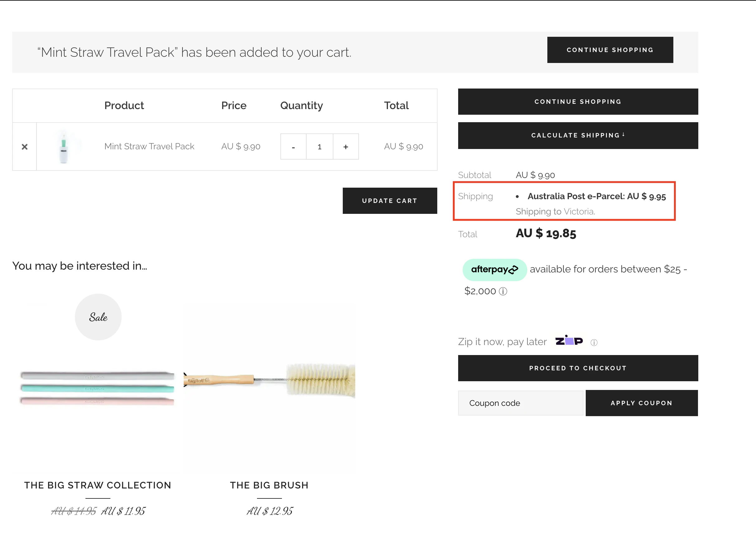
Task: Click total amount AU $ 19.85
Action: click(x=546, y=233)
